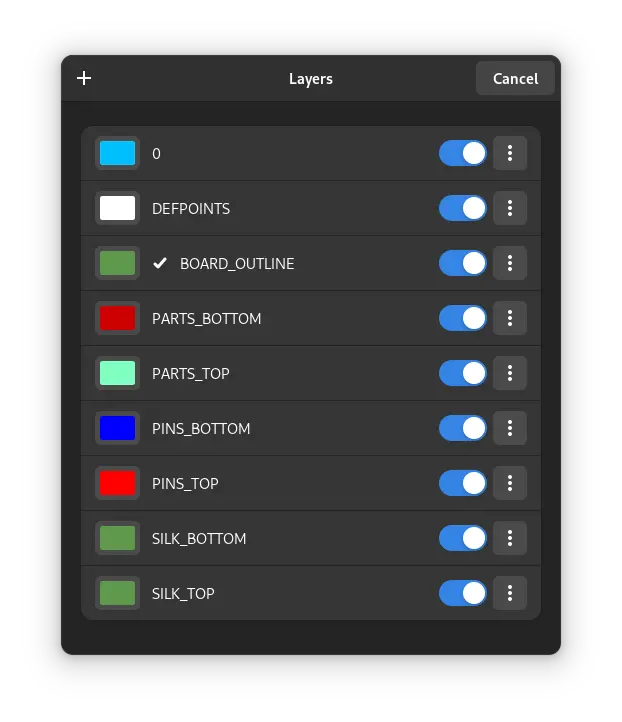This screenshot has width=622, height=722.
Task: Open more options for PINS_BOTTOM layer
Action: pos(510,428)
